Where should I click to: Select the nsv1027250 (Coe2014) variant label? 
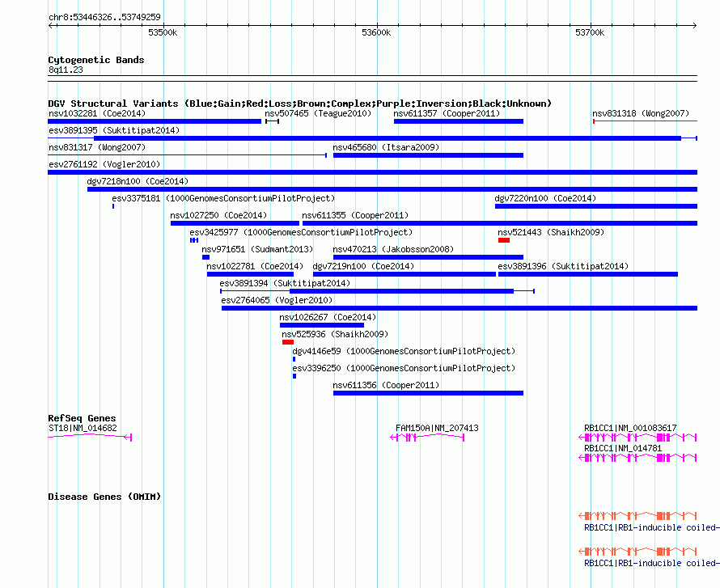pos(218,215)
